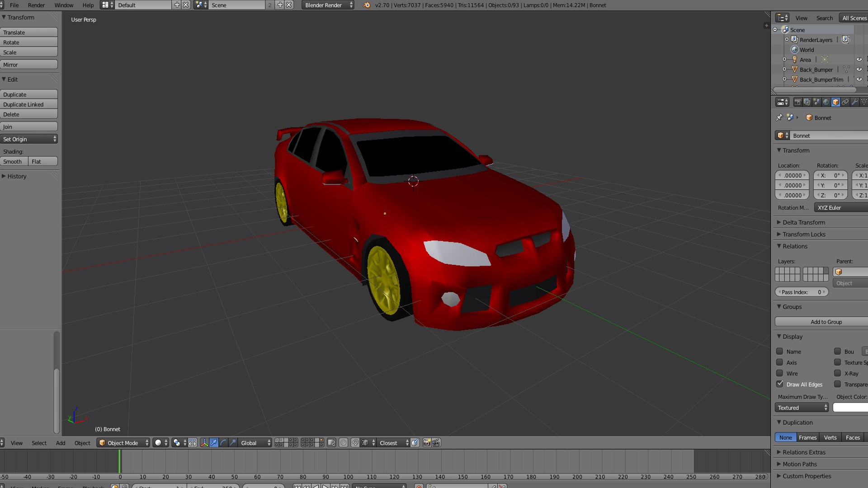Image resolution: width=868 pixels, height=488 pixels.
Task: Open the Object Mode dropdown
Action: coord(123,443)
